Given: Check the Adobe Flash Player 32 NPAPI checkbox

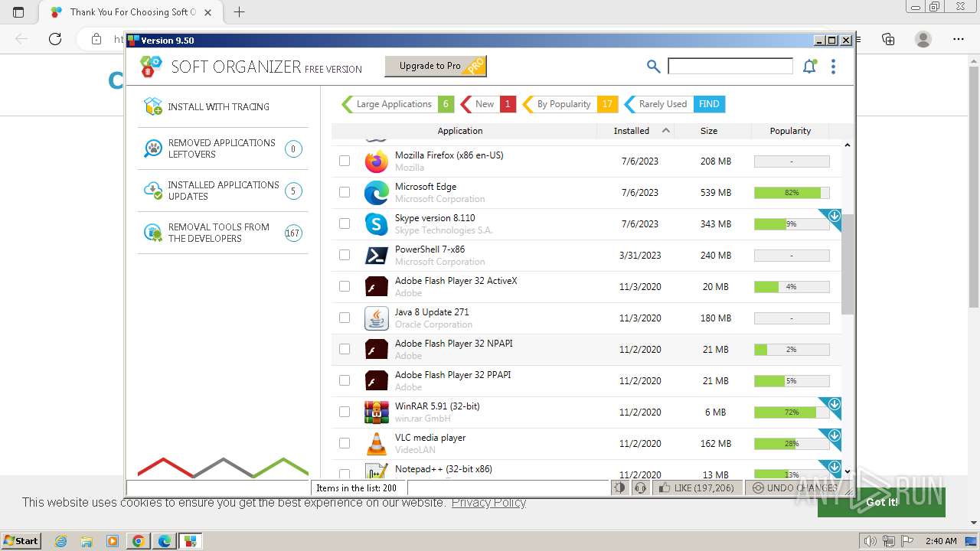Looking at the screenshot, I should 345,349.
